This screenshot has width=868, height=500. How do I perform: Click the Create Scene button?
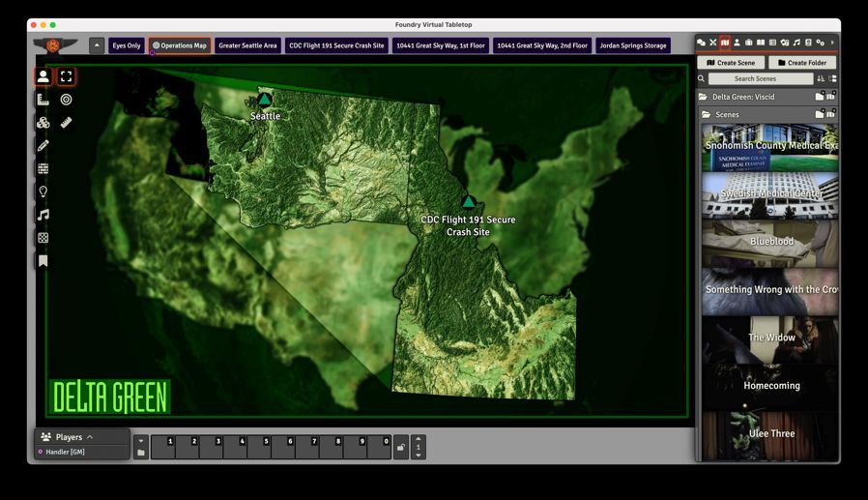pyautogui.click(x=731, y=63)
